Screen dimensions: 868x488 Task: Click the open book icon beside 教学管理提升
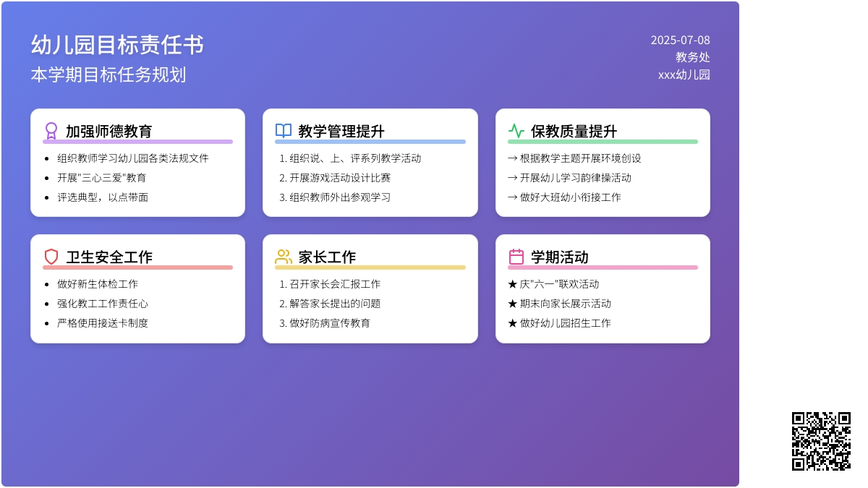click(x=284, y=131)
